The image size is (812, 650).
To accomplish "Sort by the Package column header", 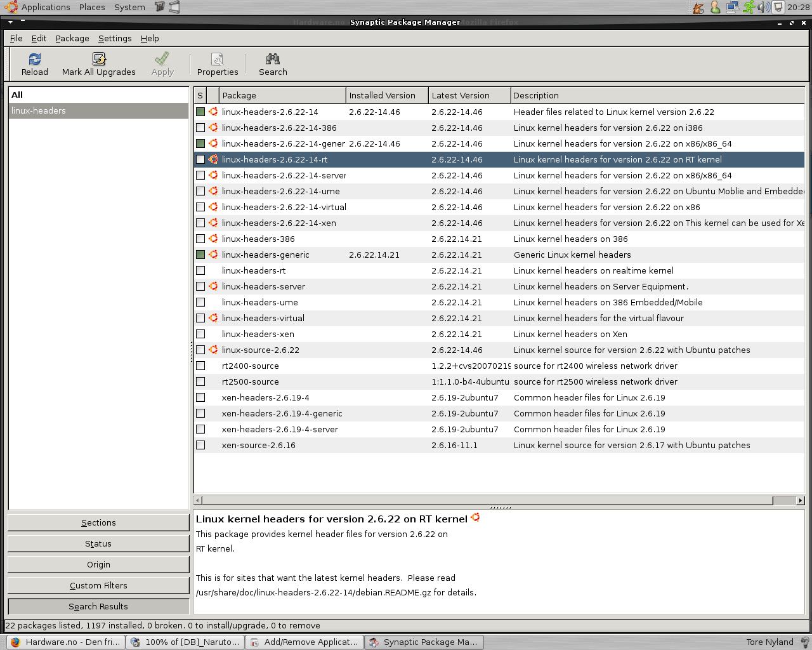I will 283,95.
